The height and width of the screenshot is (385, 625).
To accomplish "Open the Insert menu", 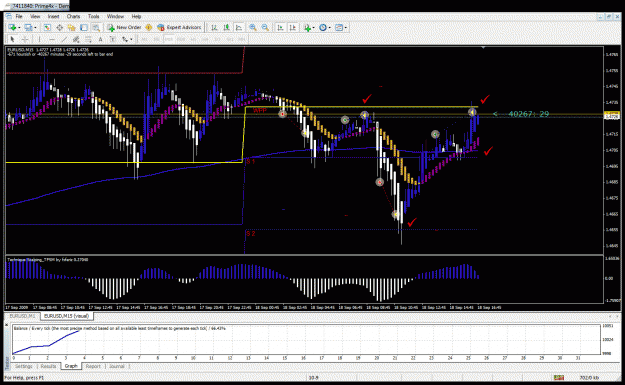I will pos(53,16).
